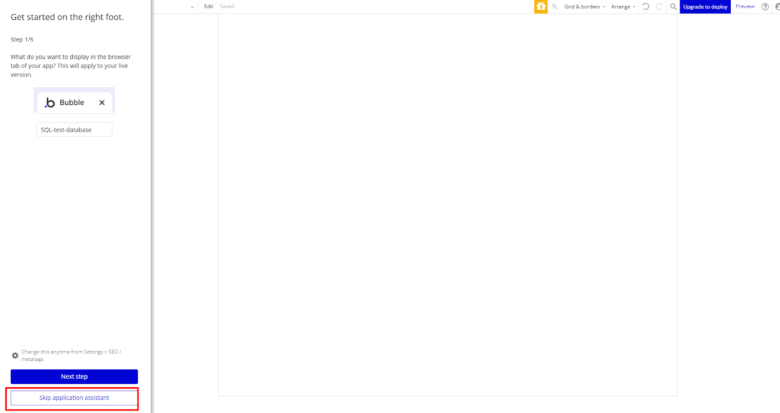Click the SQL-test-database name field
Viewport: 780px width, 413px height.
pyautogui.click(x=74, y=129)
